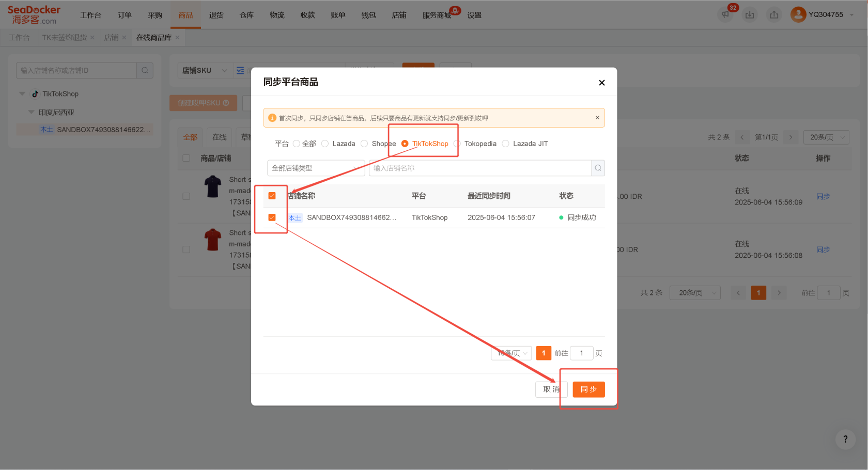Select the TikTokShop platform radio button
Viewport: 868px width, 470px height.
[x=405, y=144]
